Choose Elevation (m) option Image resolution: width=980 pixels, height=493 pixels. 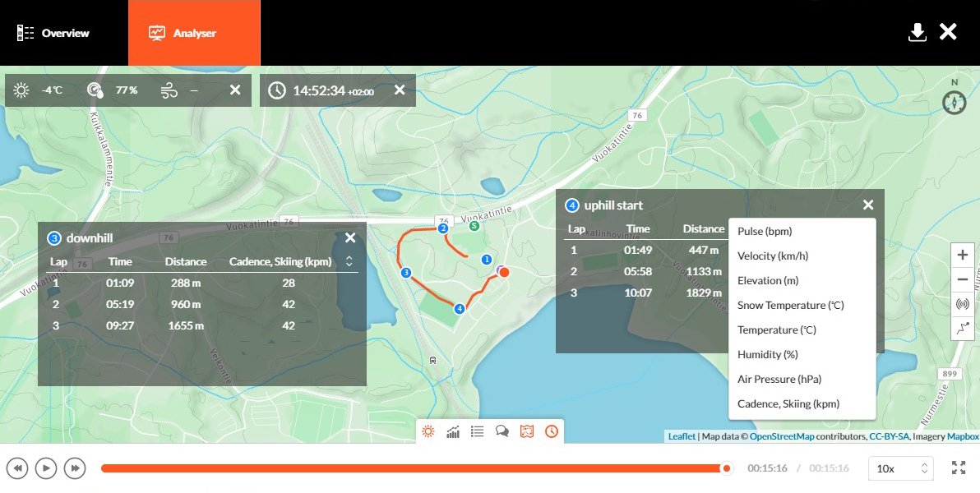tap(802, 280)
